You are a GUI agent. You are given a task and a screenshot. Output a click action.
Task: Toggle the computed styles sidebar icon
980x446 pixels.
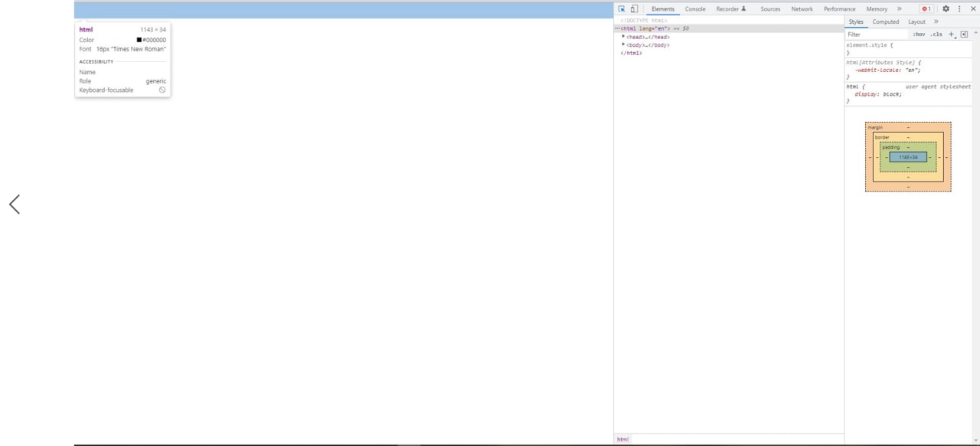pyautogui.click(x=964, y=34)
